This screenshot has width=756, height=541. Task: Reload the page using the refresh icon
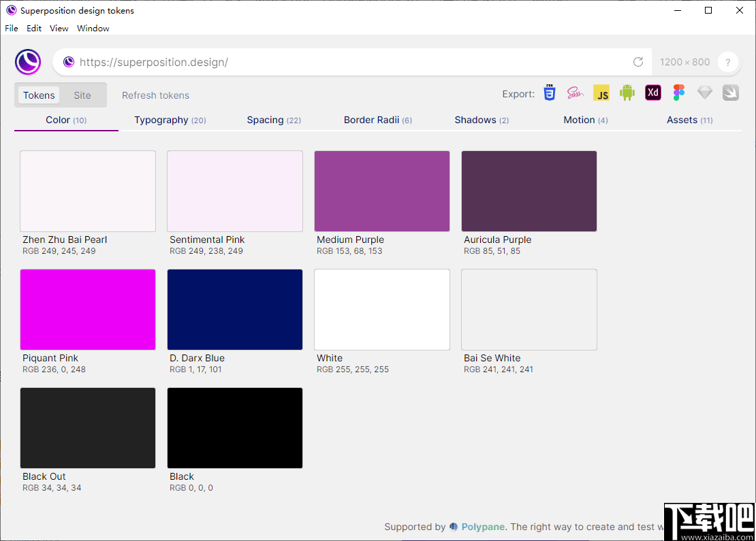point(638,62)
